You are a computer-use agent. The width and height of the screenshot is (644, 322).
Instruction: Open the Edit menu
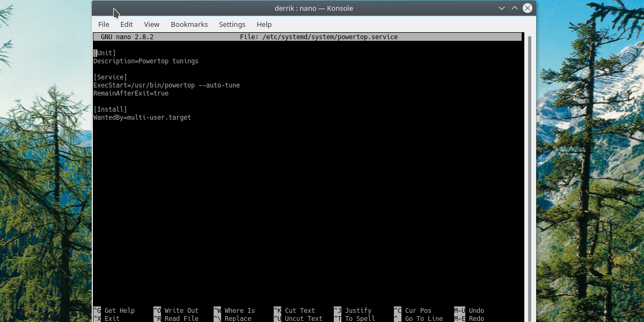127,24
